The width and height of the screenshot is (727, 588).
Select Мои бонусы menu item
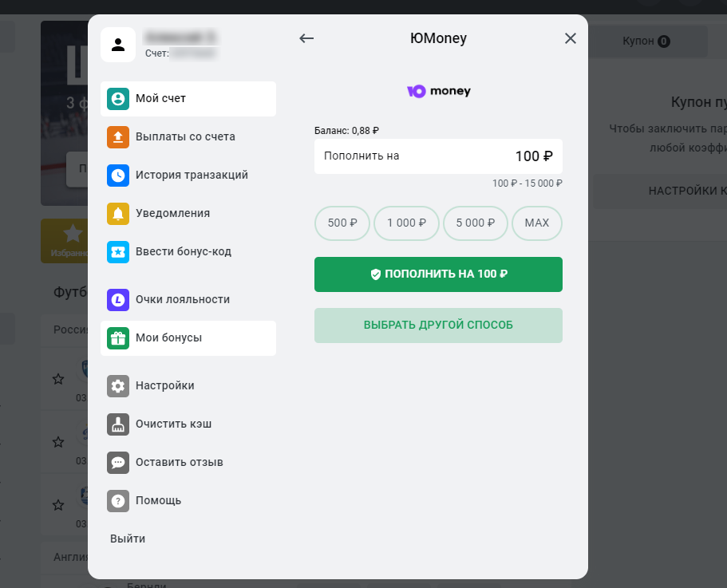coord(188,338)
